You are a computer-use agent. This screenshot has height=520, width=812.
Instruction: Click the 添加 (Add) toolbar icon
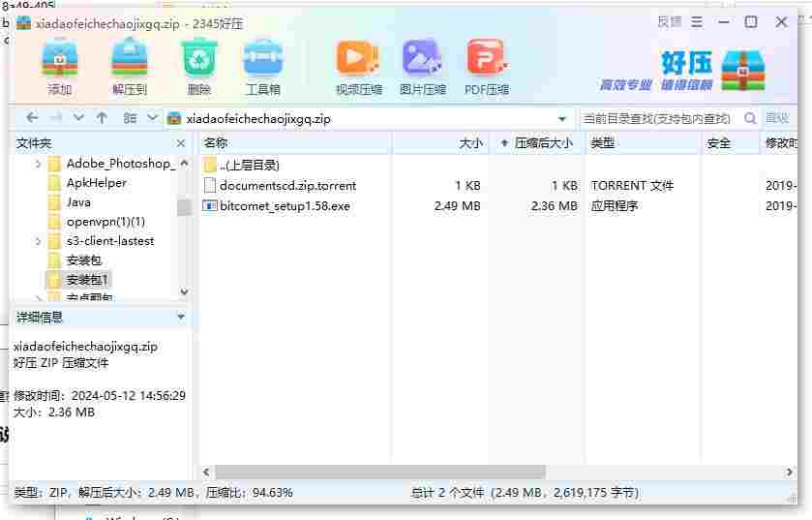click(60, 68)
